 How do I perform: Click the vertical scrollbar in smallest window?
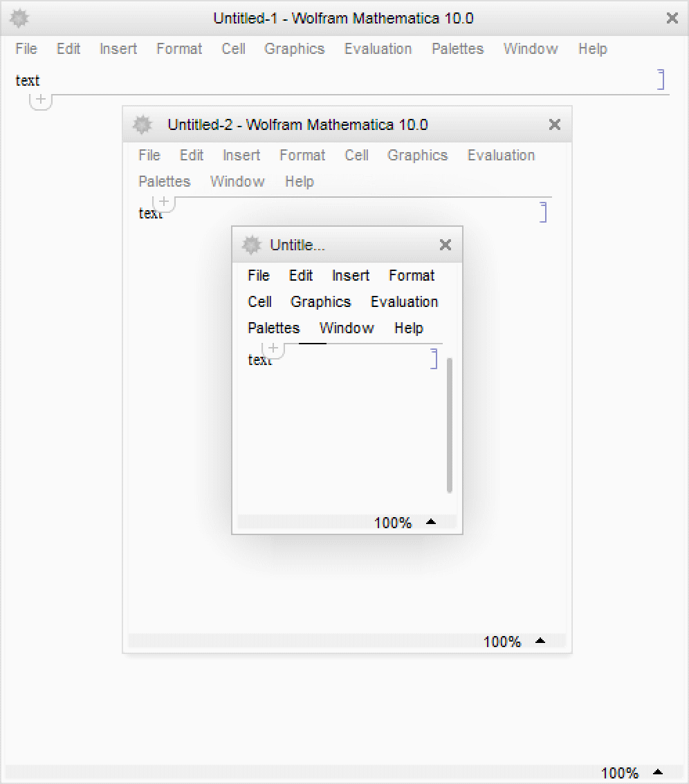tap(450, 425)
